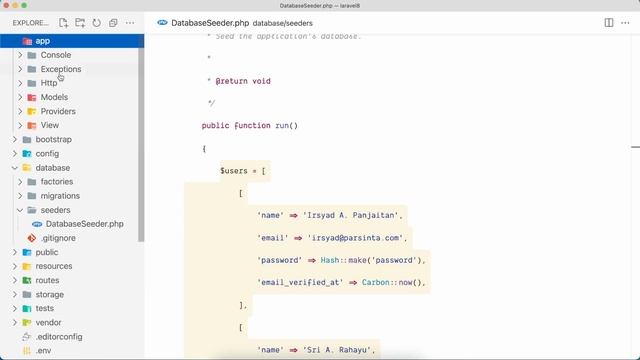Click the yellow database folder icon
The height and width of the screenshot is (360, 640).
[27, 168]
